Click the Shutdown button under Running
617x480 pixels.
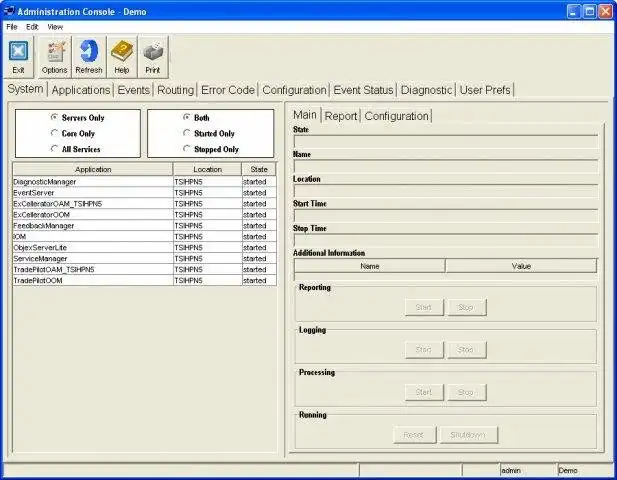(x=469, y=435)
